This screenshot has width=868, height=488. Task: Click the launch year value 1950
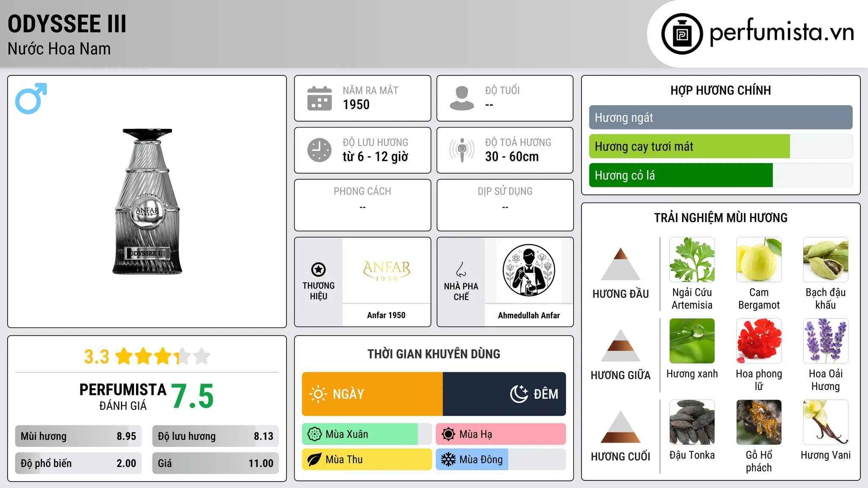356,105
